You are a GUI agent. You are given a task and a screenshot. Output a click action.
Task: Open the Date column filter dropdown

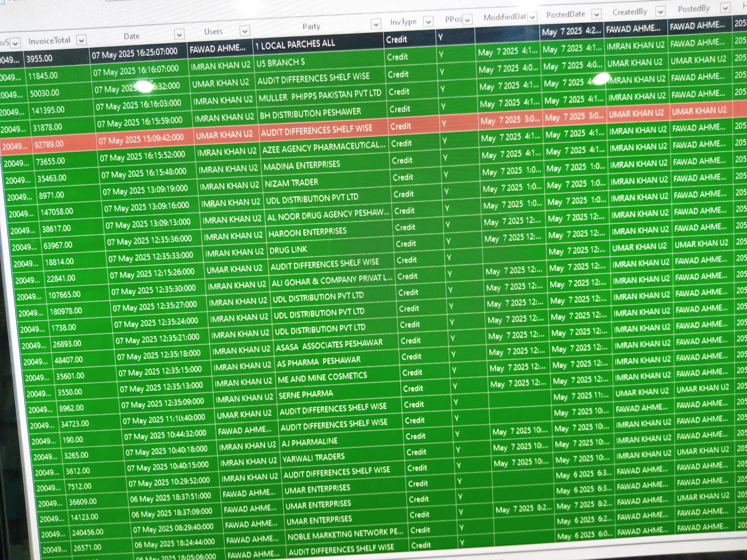179,34
